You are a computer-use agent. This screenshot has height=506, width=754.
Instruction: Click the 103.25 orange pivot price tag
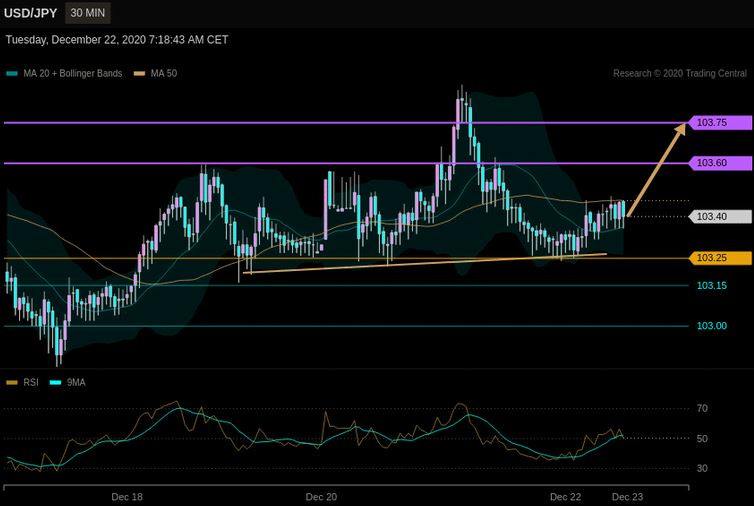tap(720, 258)
